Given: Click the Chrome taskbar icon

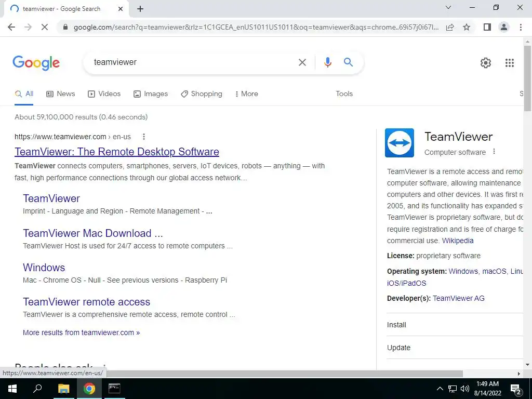Looking at the screenshot, I should 89,389.
